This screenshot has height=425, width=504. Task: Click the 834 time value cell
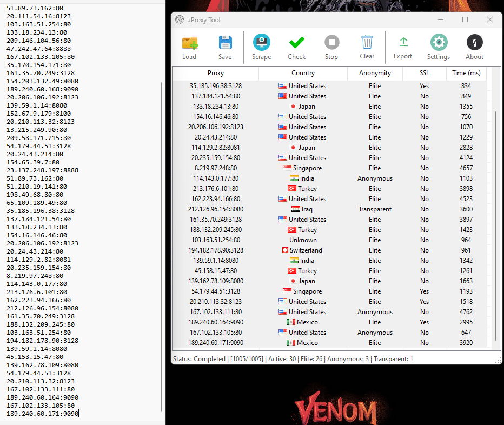[x=466, y=86]
